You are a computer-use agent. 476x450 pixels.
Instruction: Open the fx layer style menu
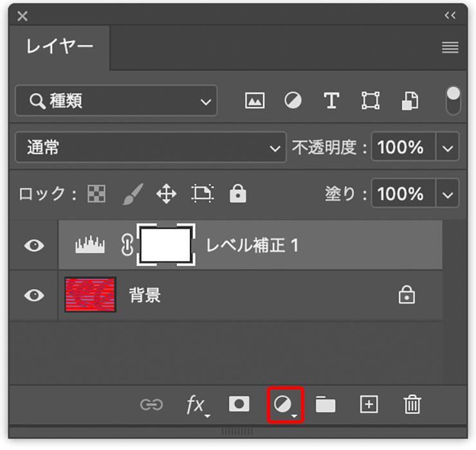click(x=197, y=406)
